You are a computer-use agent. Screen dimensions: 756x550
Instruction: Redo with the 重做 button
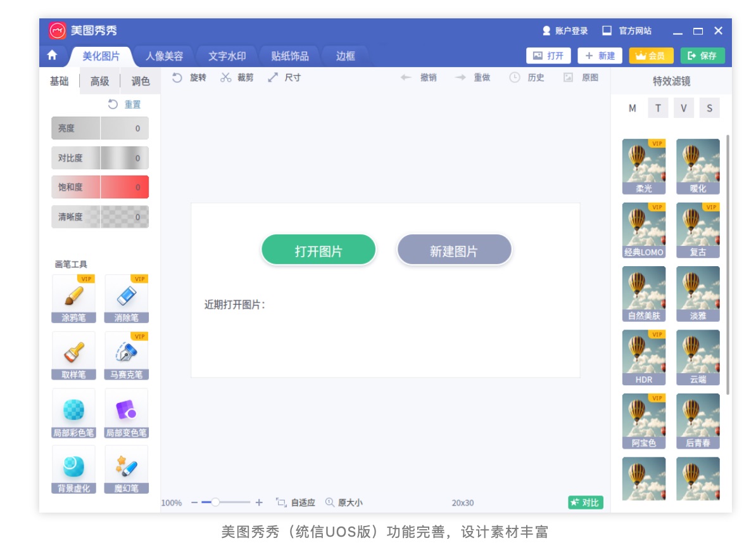click(x=472, y=78)
